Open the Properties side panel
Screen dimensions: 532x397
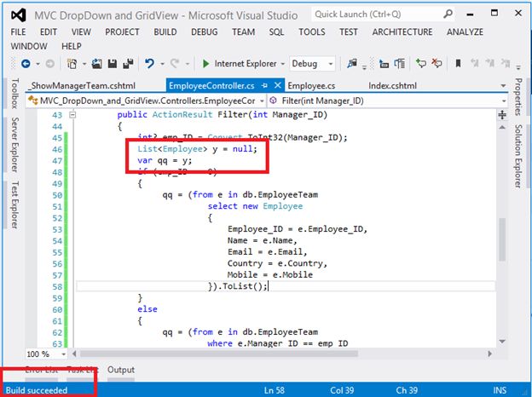[x=518, y=96]
